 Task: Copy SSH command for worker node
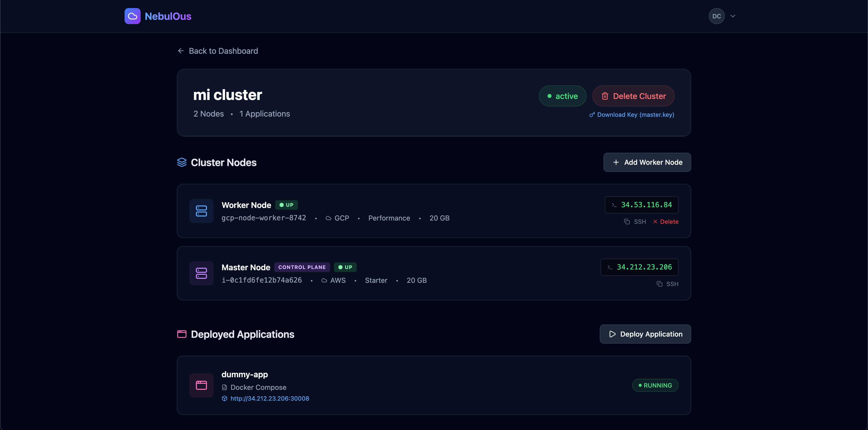tap(635, 222)
